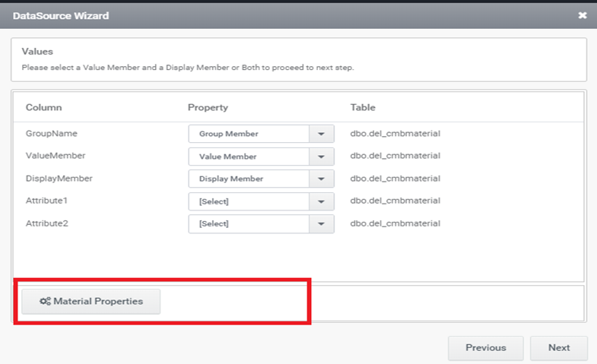Open the Attribute1 dropdown arrow
597x364 pixels.
tap(321, 201)
